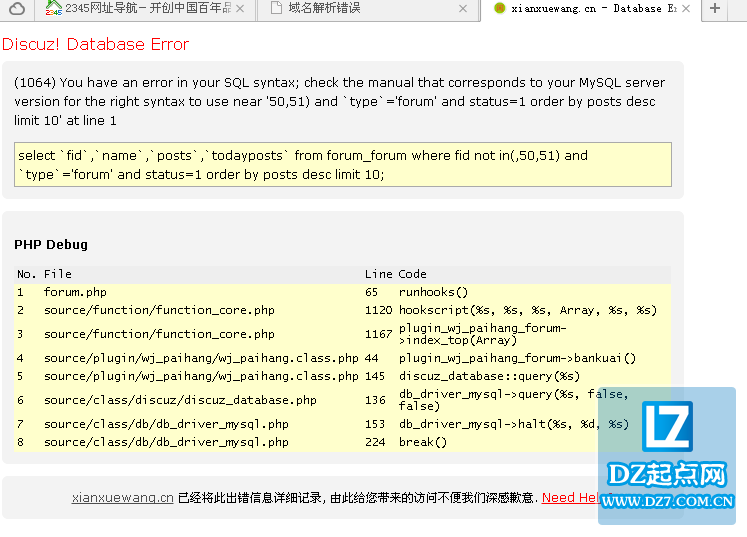The height and width of the screenshot is (537, 747).
Task: Select the xianxuewang.cn Database Error tab
Action: click(x=591, y=9)
